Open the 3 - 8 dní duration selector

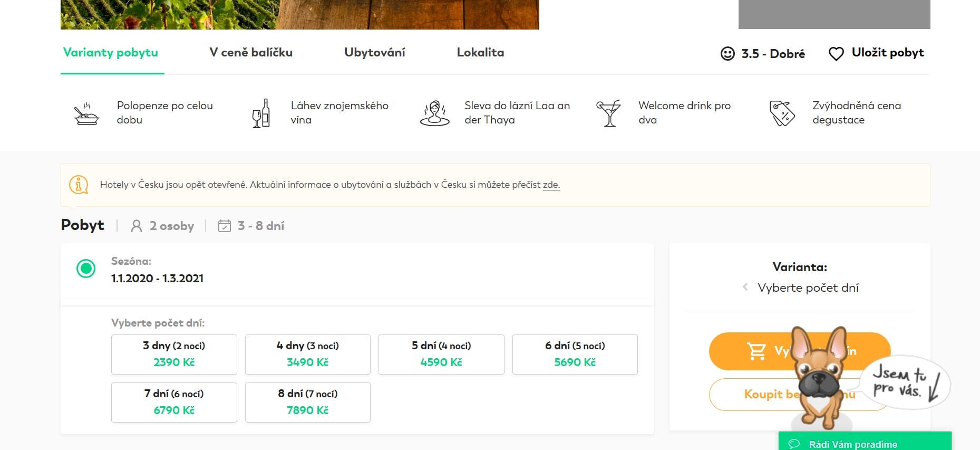click(251, 226)
